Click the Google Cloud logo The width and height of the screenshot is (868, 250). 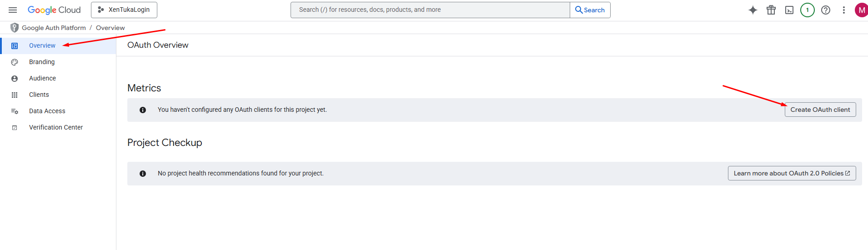54,10
